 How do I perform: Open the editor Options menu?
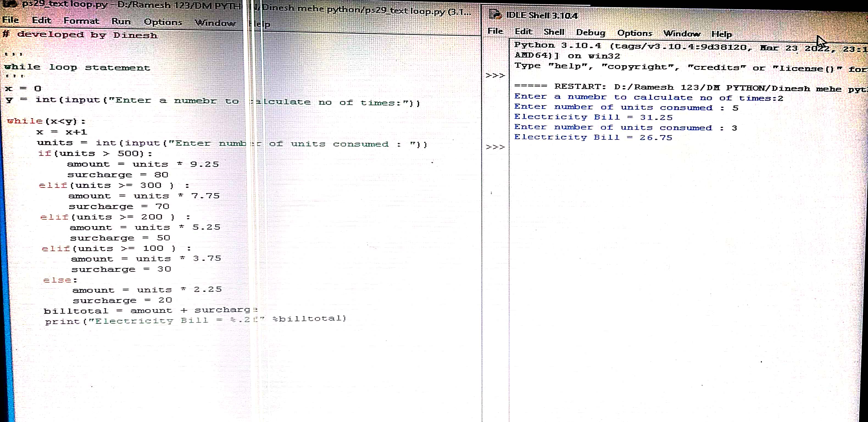pos(163,22)
